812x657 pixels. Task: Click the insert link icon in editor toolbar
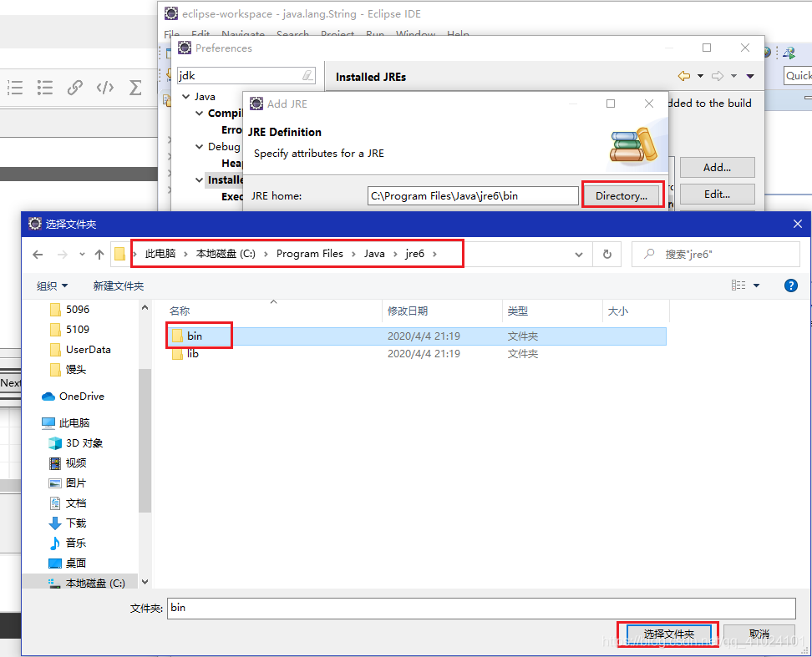point(75,88)
